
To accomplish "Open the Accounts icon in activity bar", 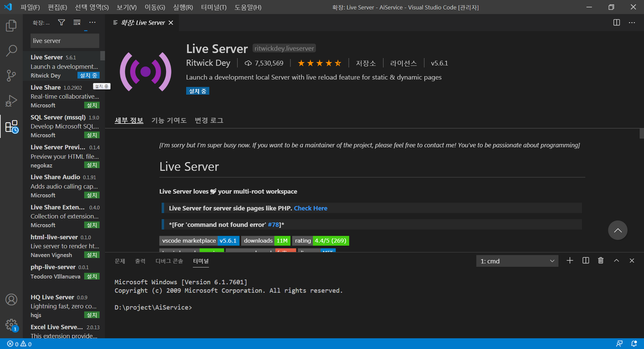I will point(11,300).
